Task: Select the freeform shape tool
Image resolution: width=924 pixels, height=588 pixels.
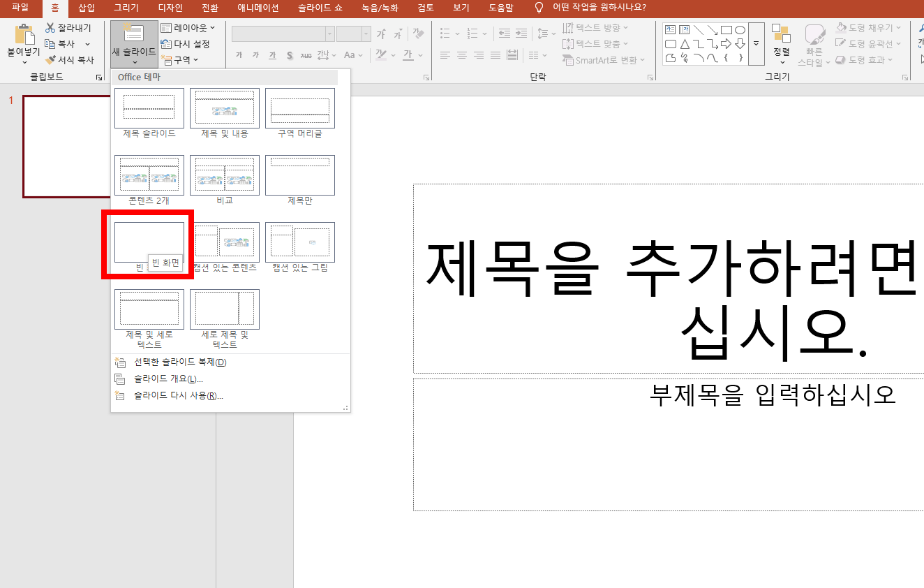Action: 670,58
